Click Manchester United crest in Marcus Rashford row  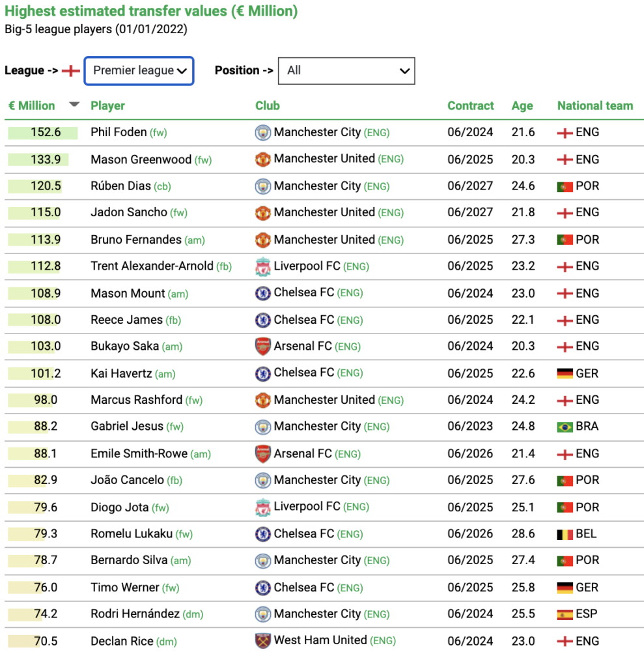(263, 401)
